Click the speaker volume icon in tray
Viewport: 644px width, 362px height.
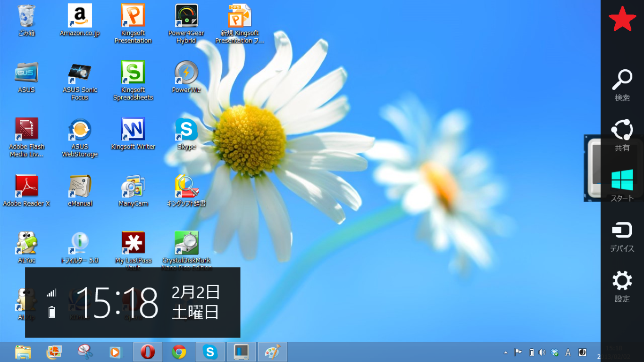[542, 353]
